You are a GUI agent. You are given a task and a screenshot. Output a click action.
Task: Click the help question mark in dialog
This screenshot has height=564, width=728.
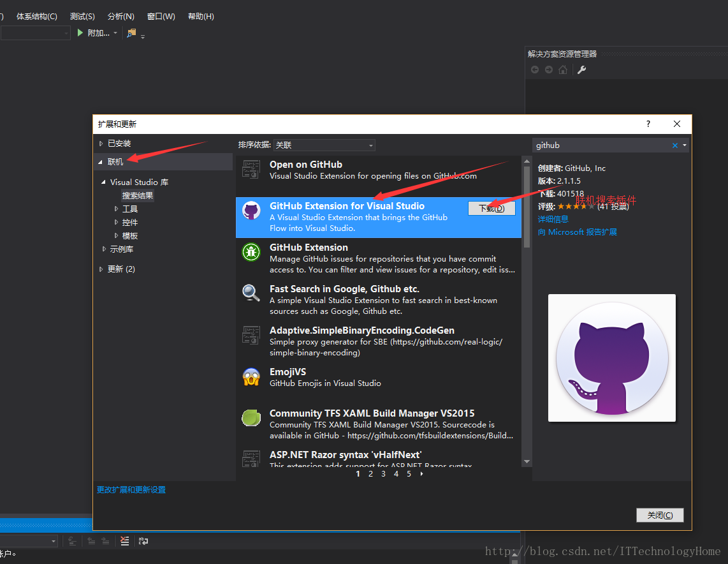[x=648, y=124]
